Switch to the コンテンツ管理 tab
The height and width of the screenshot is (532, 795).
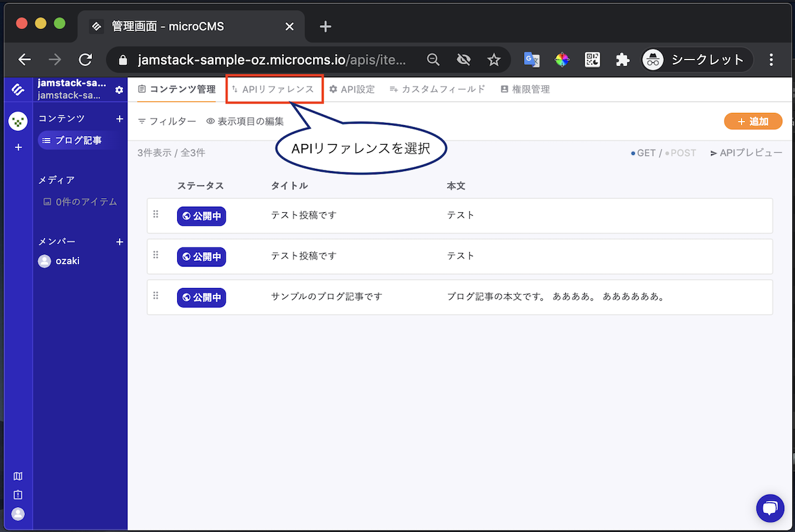(177, 89)
